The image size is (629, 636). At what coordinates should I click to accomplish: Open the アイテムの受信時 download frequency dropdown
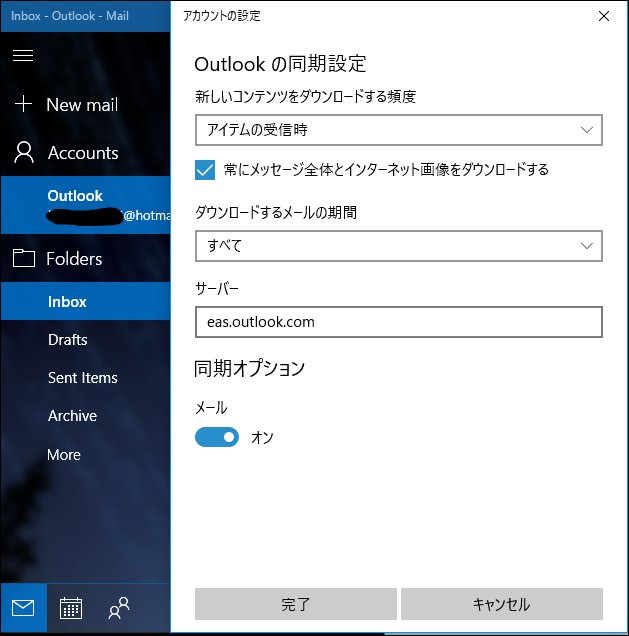[399, 130]
